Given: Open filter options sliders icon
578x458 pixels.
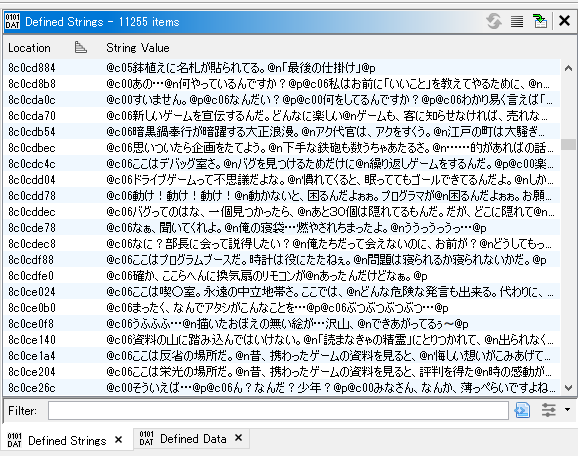Looking at the screenshot, I should (x=549, y=410).
